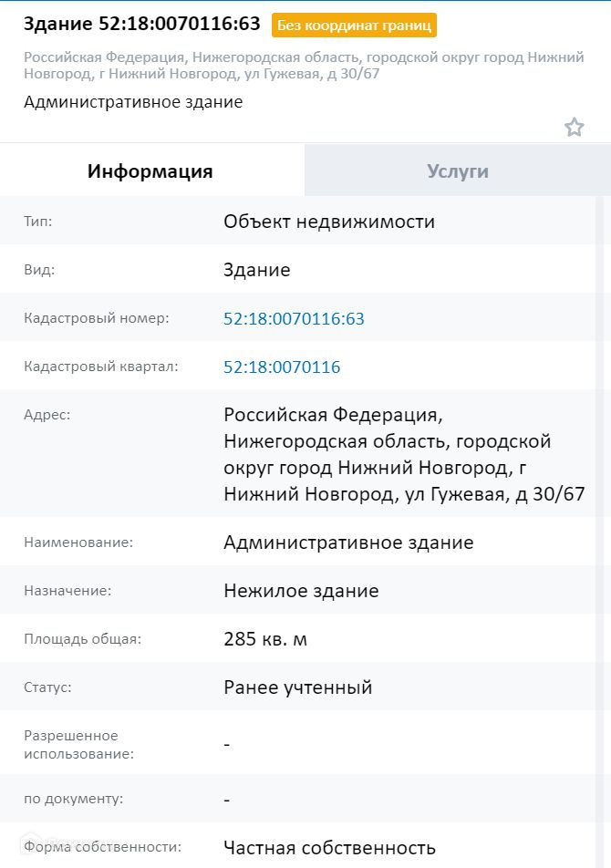Click the "Ранее учтенный" status value
The width and height of the screenshot is (611, 868).
[298, 687]
